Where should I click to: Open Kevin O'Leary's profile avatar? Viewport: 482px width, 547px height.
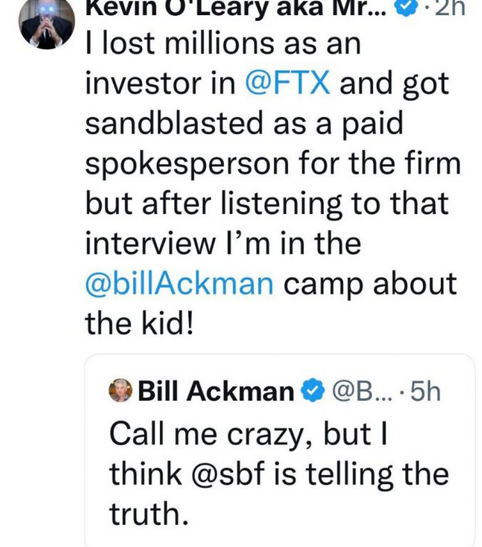[46, 22]
